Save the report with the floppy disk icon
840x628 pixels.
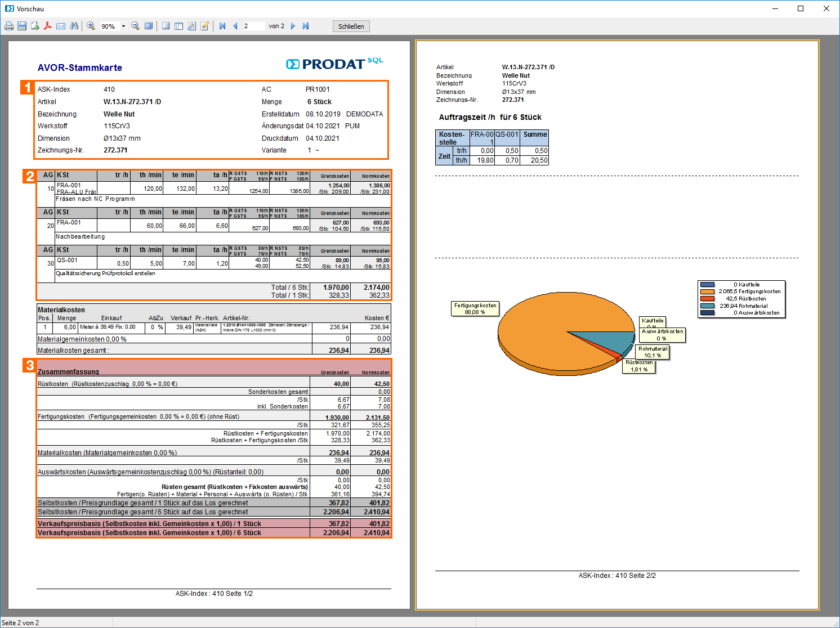pyautogui.click(x=22, y=26)
